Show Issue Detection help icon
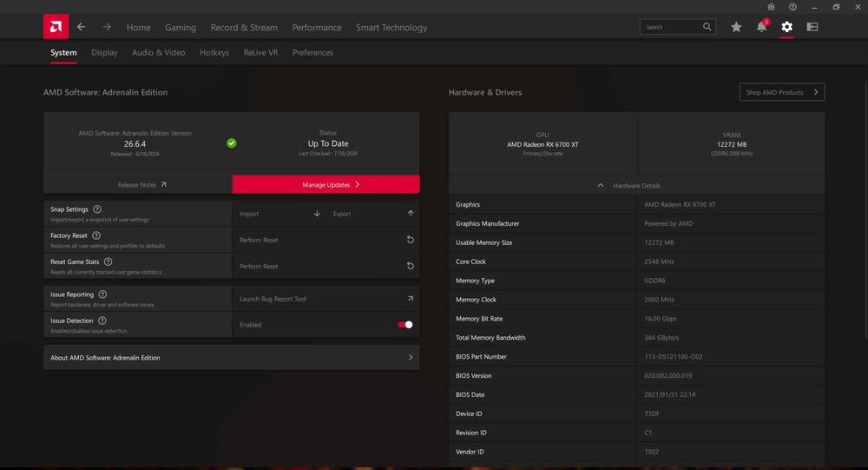The image size is (868, 470). pos(102,321)
